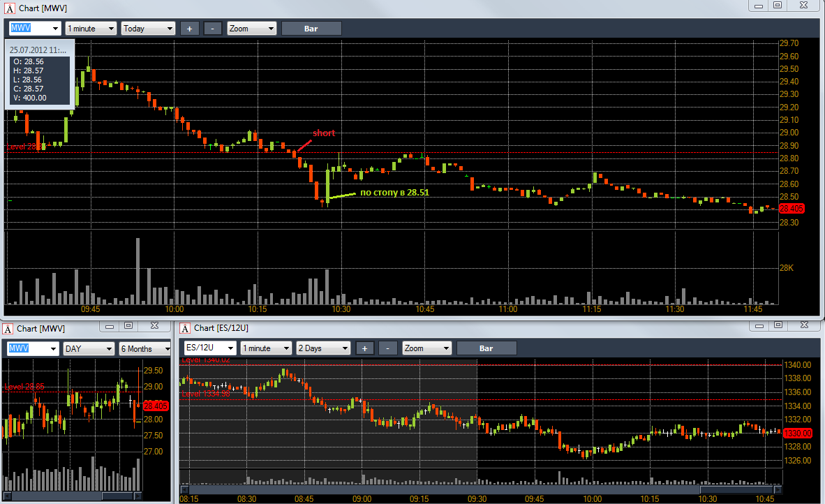Open the 1 minute interval dropdown on the top chart
This screenshot has height=504, width=825.
tap(91, 29)
